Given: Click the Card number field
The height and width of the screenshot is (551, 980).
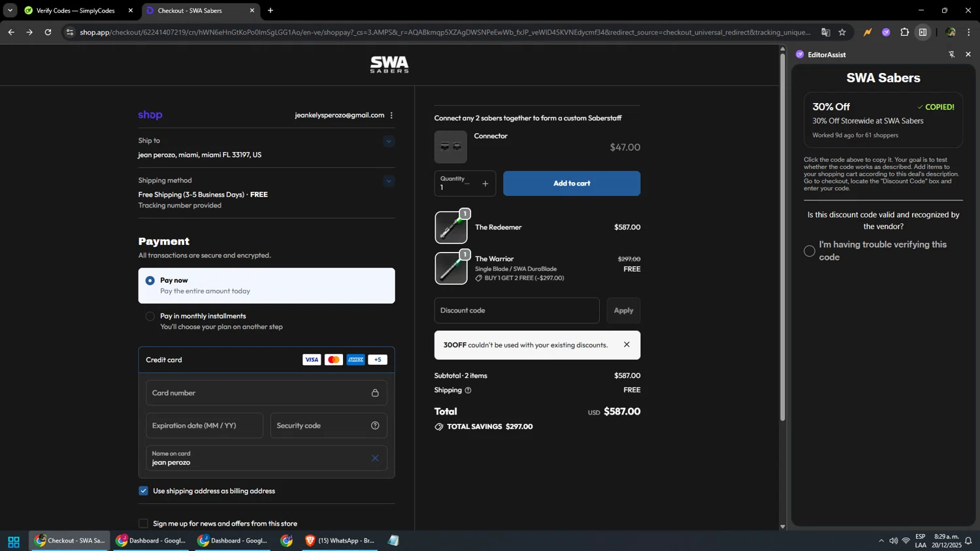Looking at the screenshot, I should tap(267, 393).
